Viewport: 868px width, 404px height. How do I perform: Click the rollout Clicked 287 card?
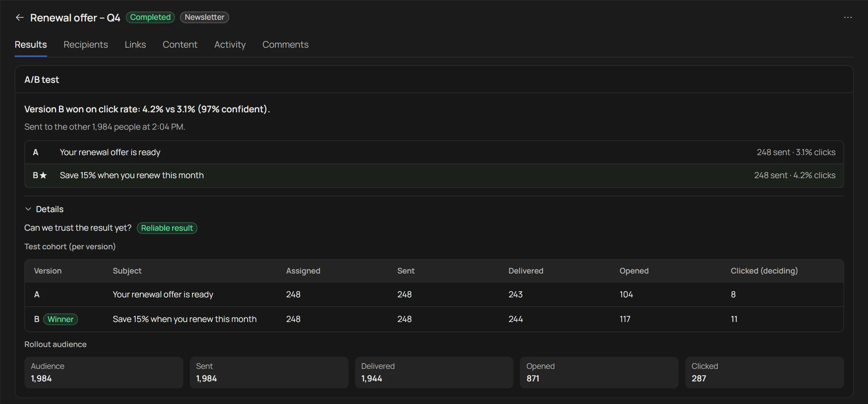click(x=764, y=372)
